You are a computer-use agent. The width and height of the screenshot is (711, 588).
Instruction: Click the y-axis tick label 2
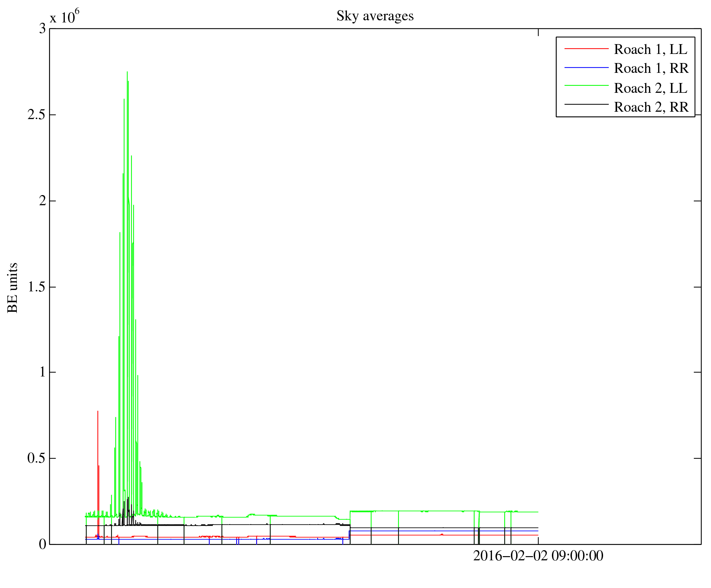click(x=42, y=201)
